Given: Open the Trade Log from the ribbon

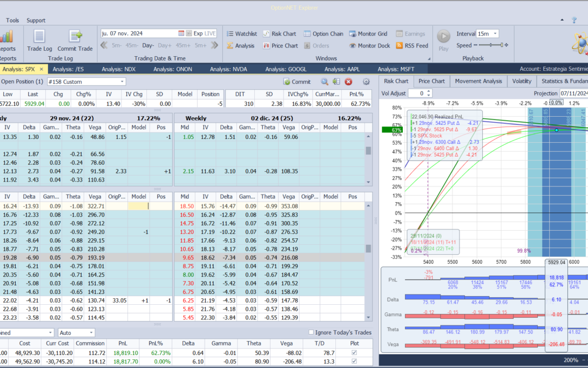Looking at the screenshot, I should tap(39, 40).
